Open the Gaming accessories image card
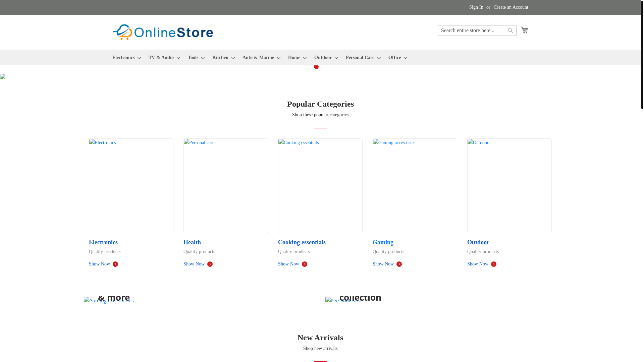644x362 pixels. [x=415, y=186]
